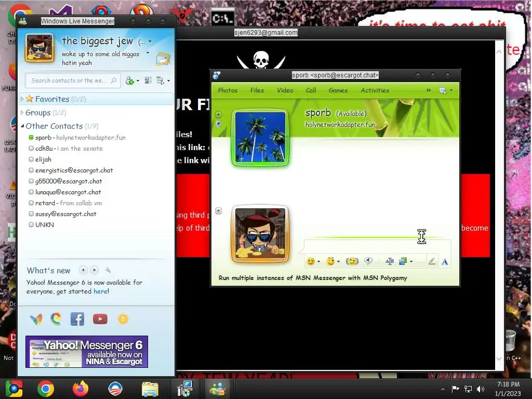This screenshot has height=399, width=532.
Task: Click the weather sun icon in bottom bar
Action: coord(123,319)
